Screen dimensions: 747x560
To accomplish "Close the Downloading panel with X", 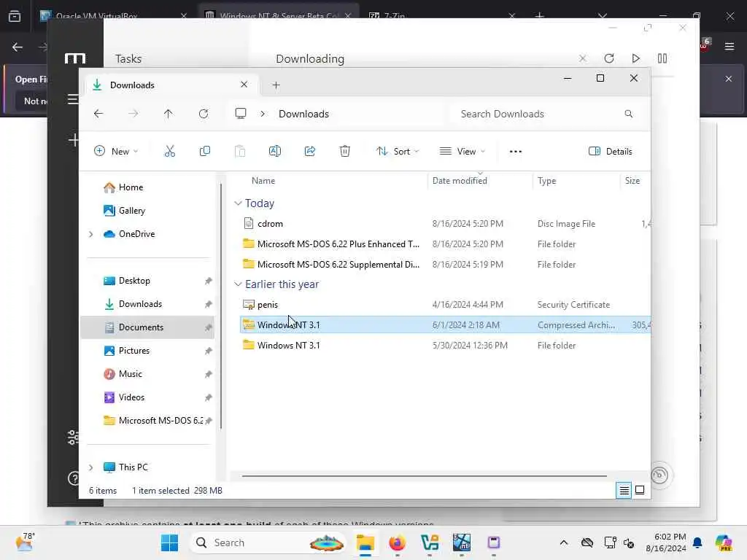I will 583,58.
